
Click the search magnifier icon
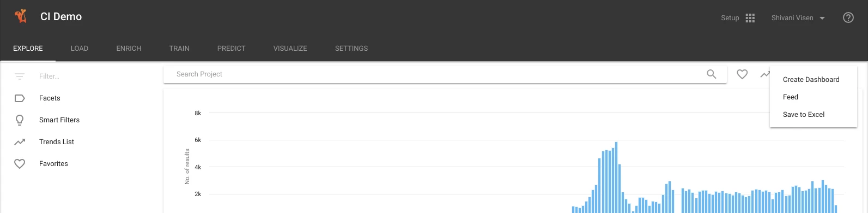click(711, 74)
